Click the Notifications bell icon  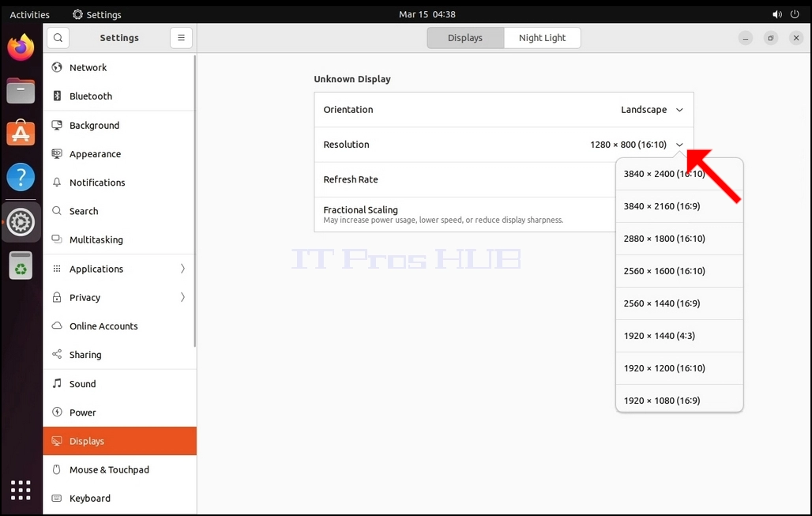(57, 183)
